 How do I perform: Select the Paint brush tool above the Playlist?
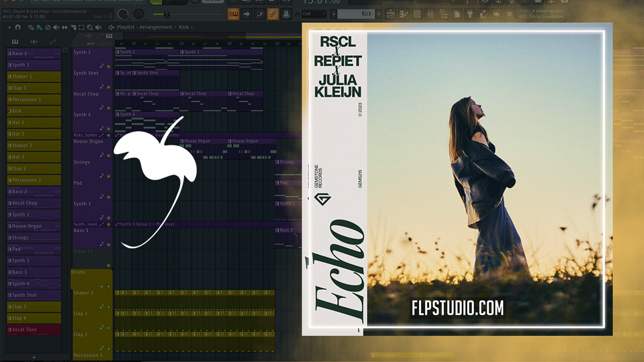click(x=39, y=27)
